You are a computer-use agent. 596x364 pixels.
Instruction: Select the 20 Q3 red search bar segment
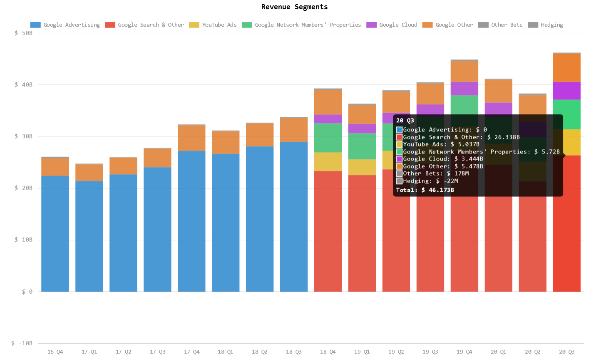[566, 223]
